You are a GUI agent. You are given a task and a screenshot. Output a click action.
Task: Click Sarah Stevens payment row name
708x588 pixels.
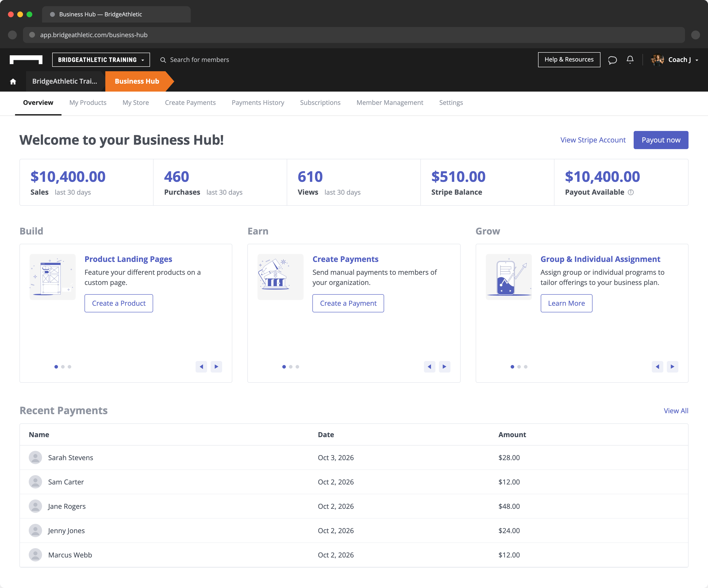point(70,457)
